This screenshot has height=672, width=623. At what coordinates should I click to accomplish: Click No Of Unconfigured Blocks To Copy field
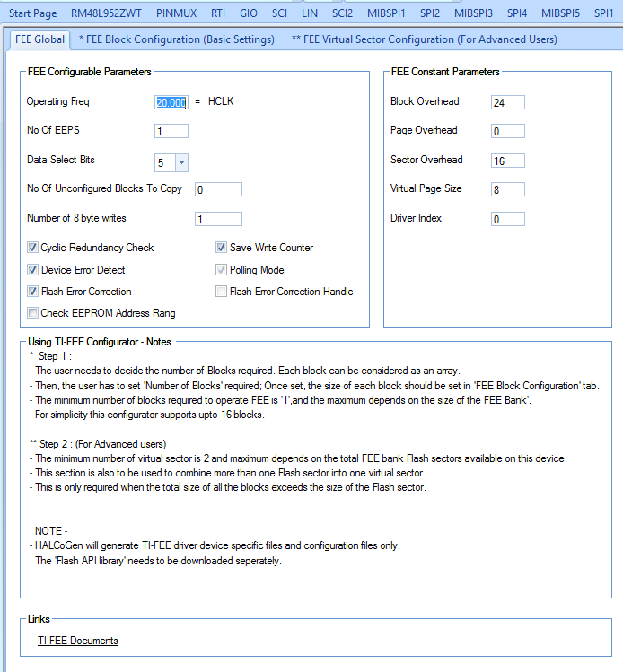218,189
